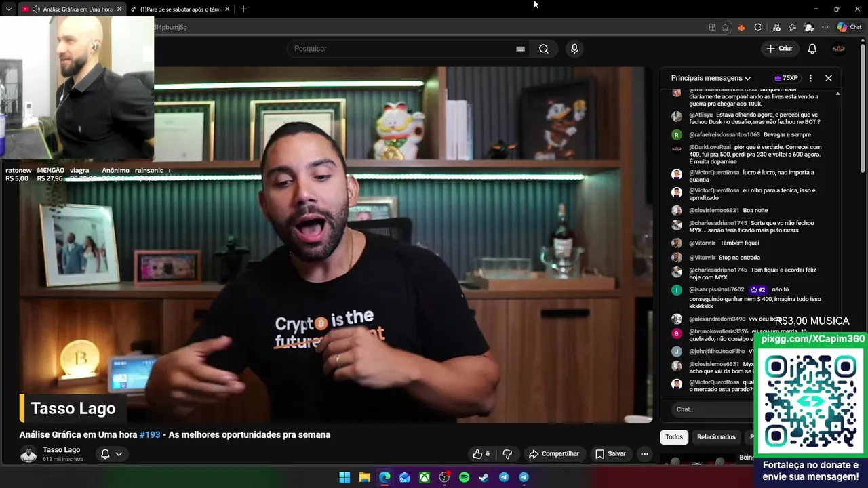Toggle the subscription notification bell for Tasso Lago
Viewport: 868px width, 488px height.
pyautogui.click(x=105, y=454)
